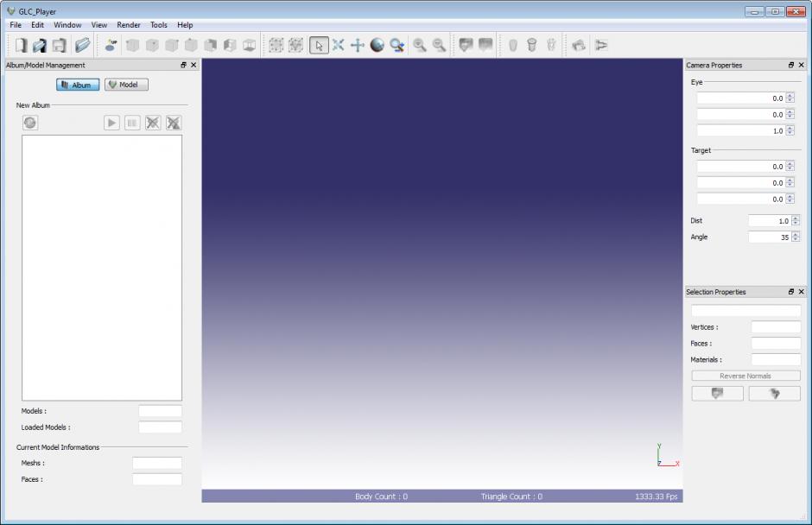Click the sectioning plane toolbar icon

600,46
